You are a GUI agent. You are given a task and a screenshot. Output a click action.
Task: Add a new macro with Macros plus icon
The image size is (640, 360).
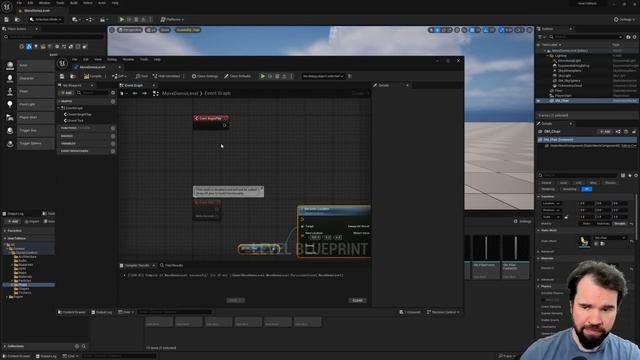(113, 136)
